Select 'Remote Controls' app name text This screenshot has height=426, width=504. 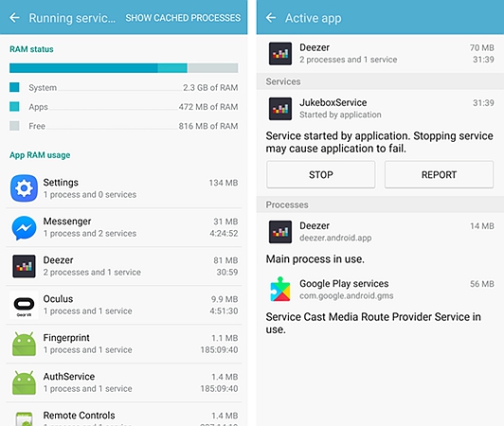click(x=79, y=415)
